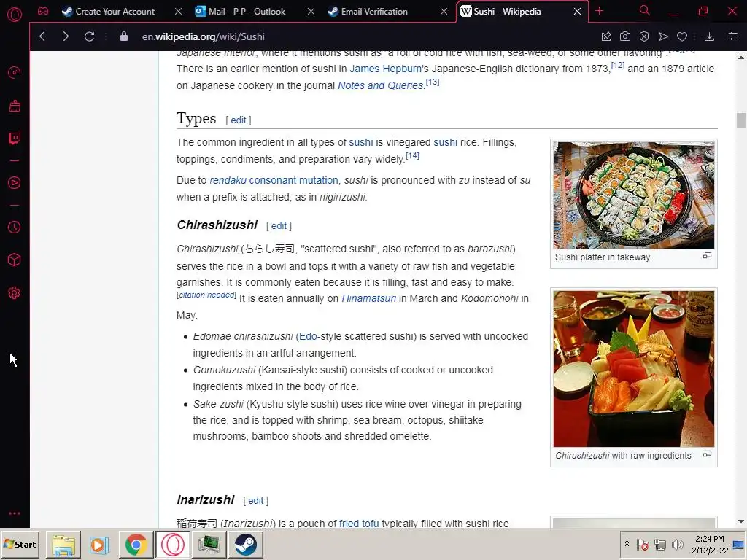Jump to reference 12
Screen dimensions: 747x560
tap(617, 65)
